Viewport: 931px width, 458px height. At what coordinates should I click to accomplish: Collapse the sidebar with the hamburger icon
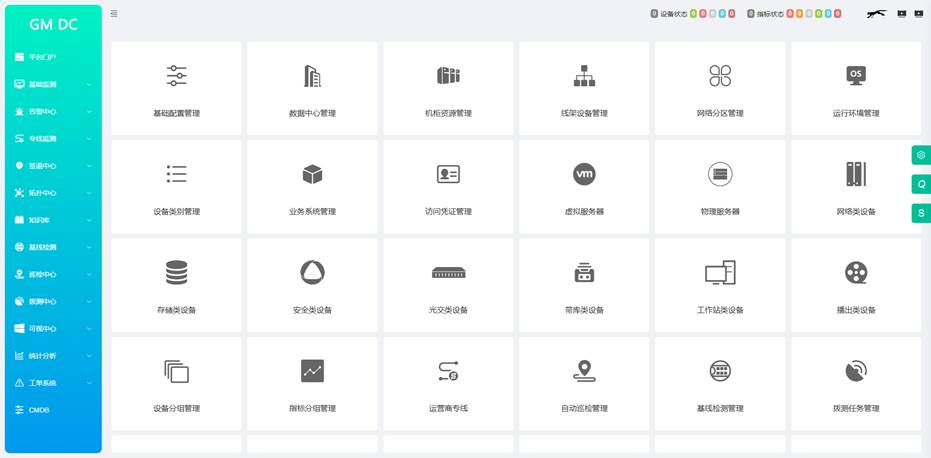pyautogui.click(x=114, y=14)
